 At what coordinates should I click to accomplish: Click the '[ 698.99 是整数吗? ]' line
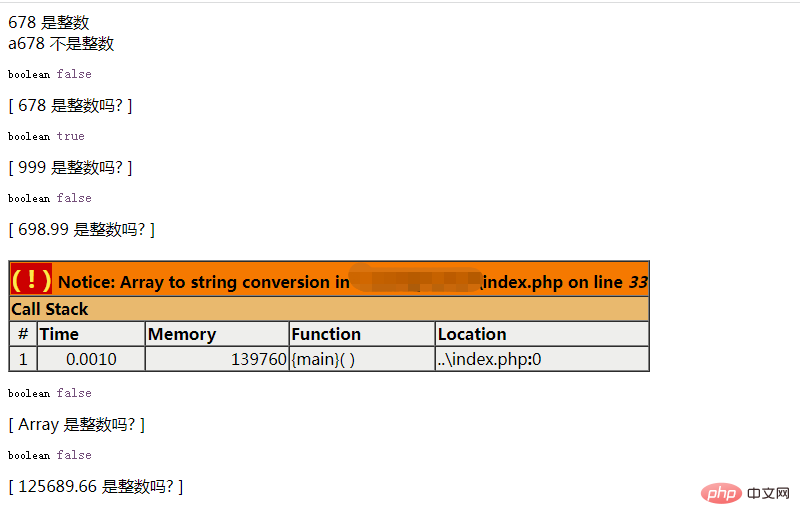coord(82,230)
